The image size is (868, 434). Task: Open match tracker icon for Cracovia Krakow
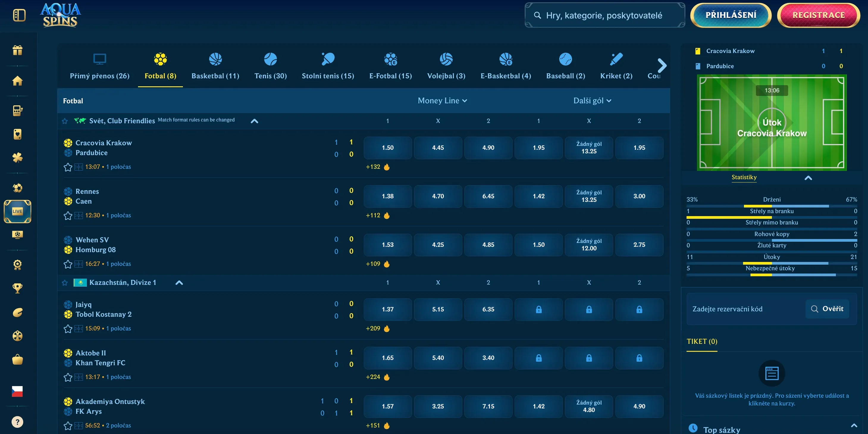click(x=79, y=167)
